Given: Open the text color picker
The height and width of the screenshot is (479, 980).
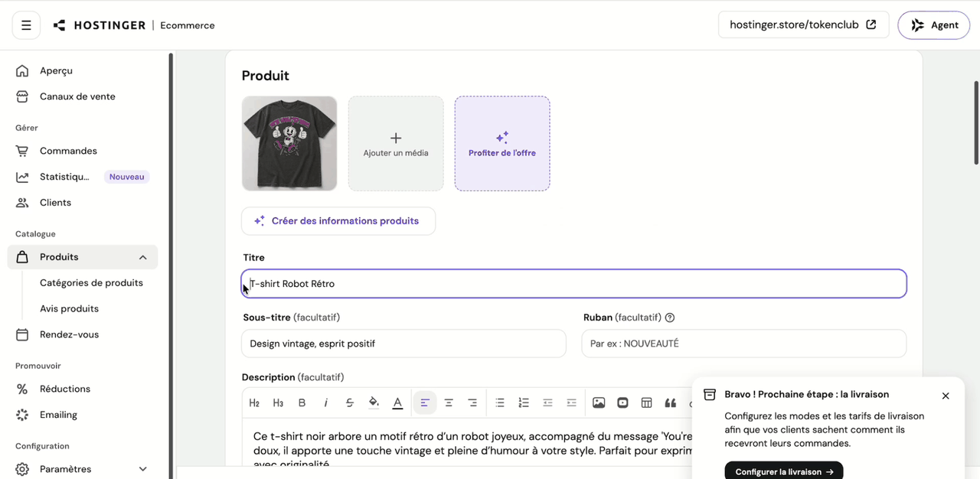Looking at the screenshot, I should point(397,402).
